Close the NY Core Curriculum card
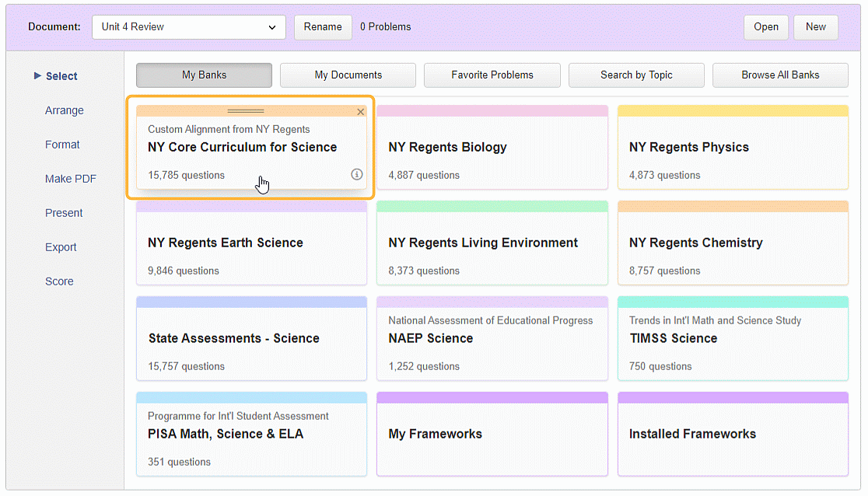Image resolution: width=868 pixels, height=496 pixels. tap(360, 112)
